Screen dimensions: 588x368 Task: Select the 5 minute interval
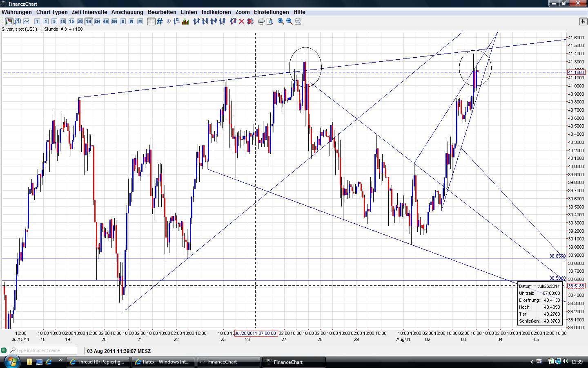point(54,21)
